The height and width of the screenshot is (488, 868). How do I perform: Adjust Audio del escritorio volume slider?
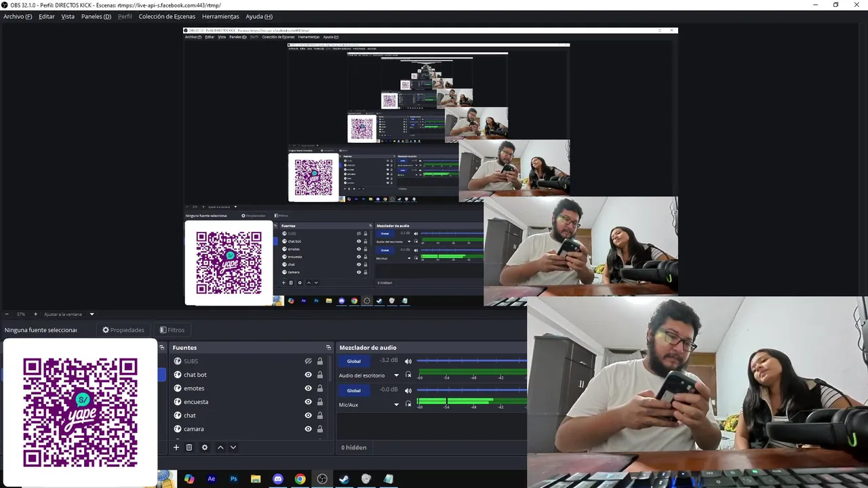click(x=472, y=361)
